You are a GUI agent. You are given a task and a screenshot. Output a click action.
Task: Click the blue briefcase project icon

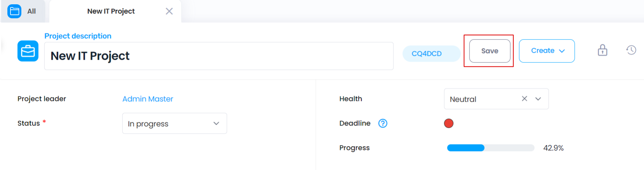point(28,51)
